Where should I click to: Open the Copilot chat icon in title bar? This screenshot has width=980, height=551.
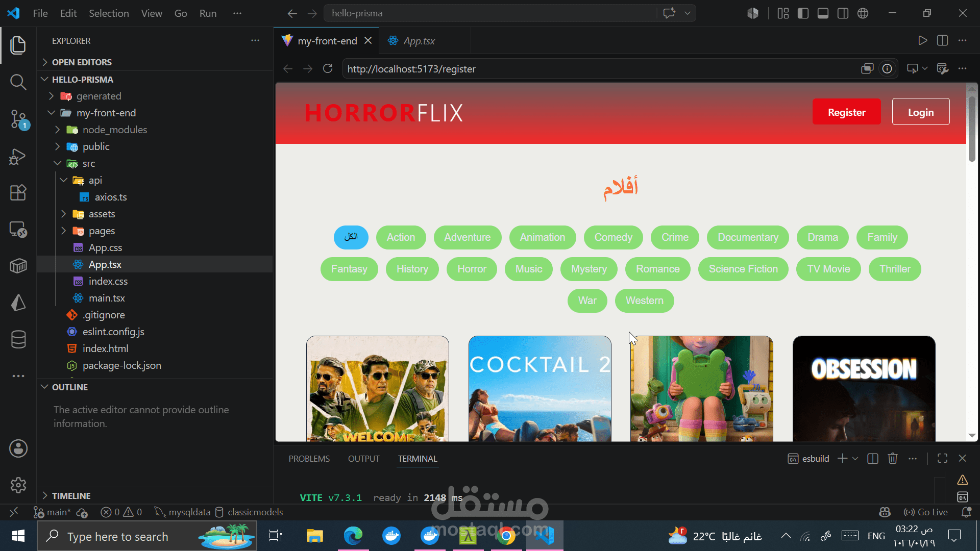(x=669, y=13)
